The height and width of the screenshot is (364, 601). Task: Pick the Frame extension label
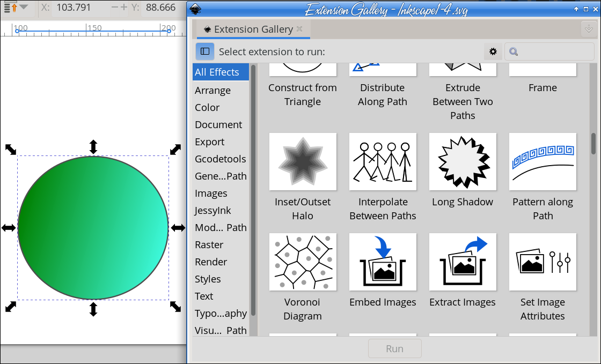[543, 88]
